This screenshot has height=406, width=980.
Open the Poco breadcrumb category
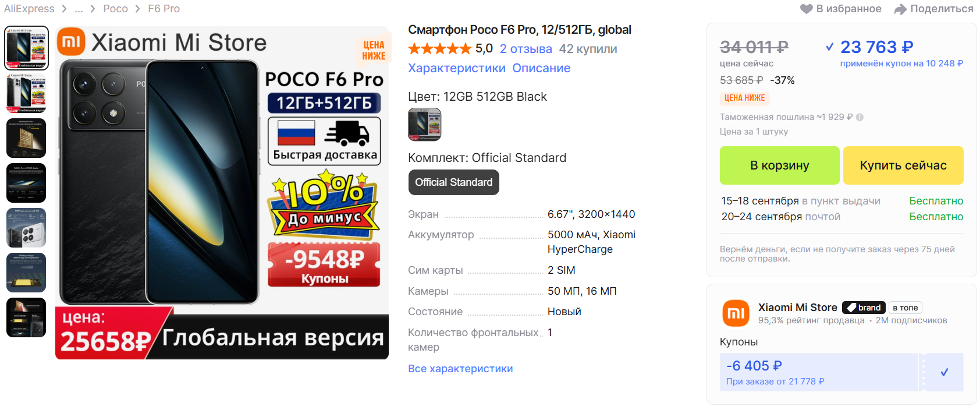click(x=115, y=9)
